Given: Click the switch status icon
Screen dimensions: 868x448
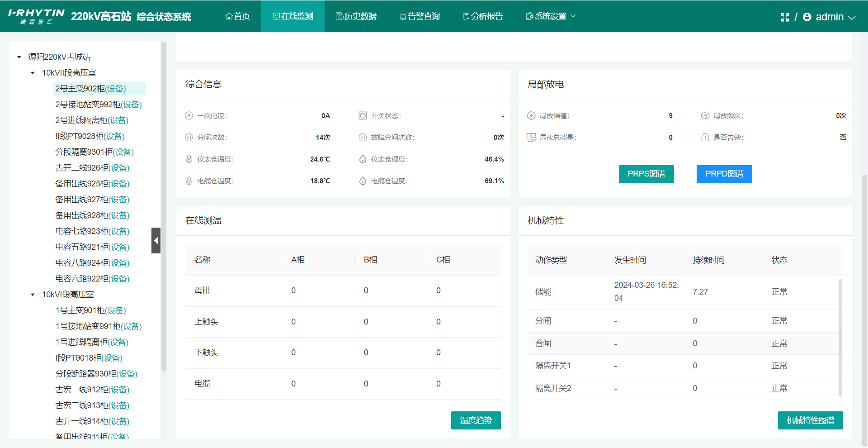Looking at the screenshot, I should tap(363, 116).
